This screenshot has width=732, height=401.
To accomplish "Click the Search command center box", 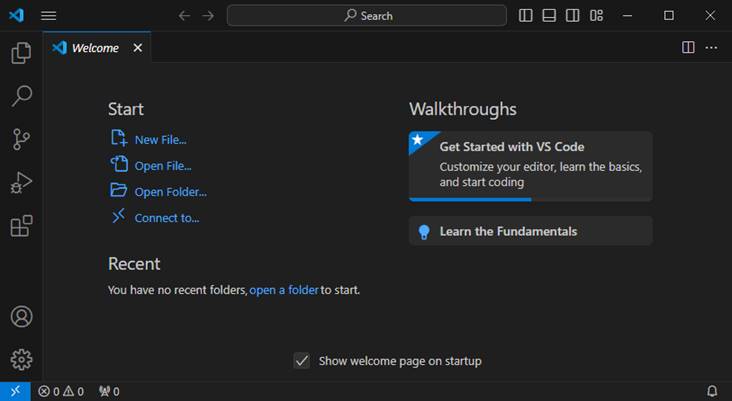I will [x=367, y=15].
